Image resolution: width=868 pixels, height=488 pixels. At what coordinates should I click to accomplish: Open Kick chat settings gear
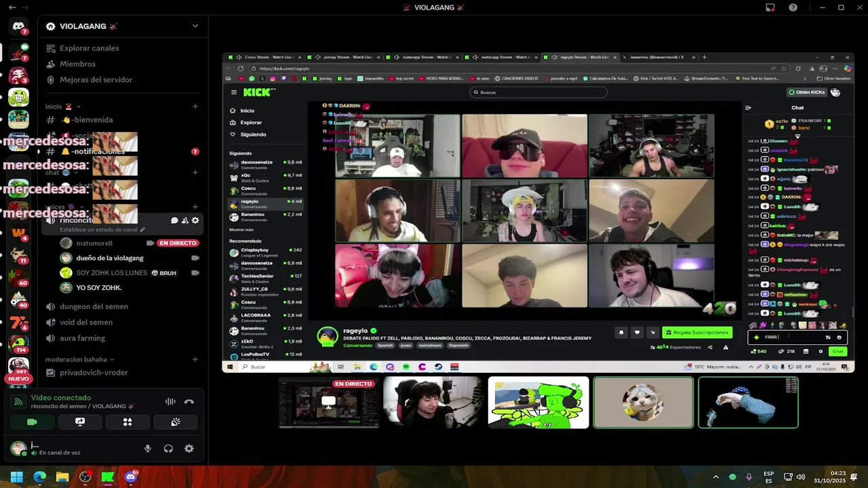point(821,351)
